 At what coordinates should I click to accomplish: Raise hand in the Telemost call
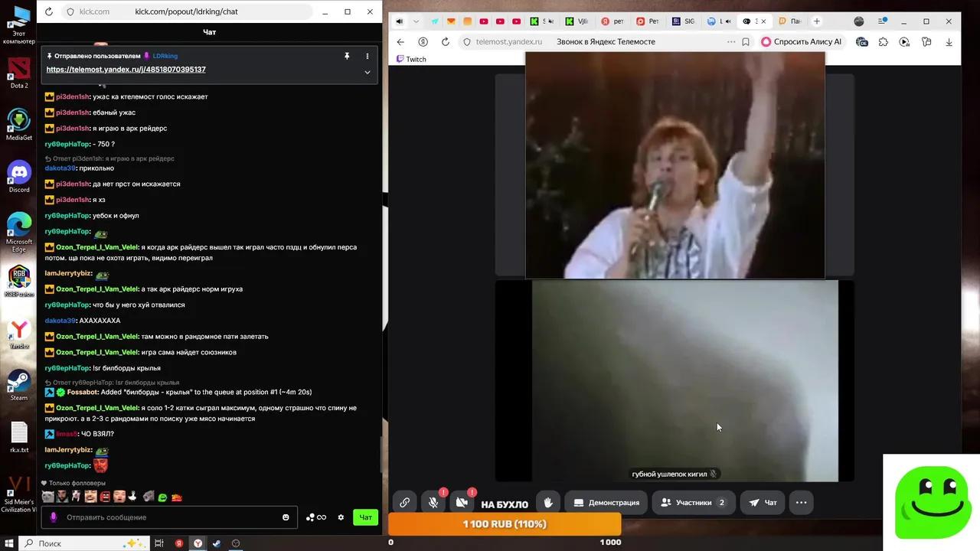[x=548, y=503]
